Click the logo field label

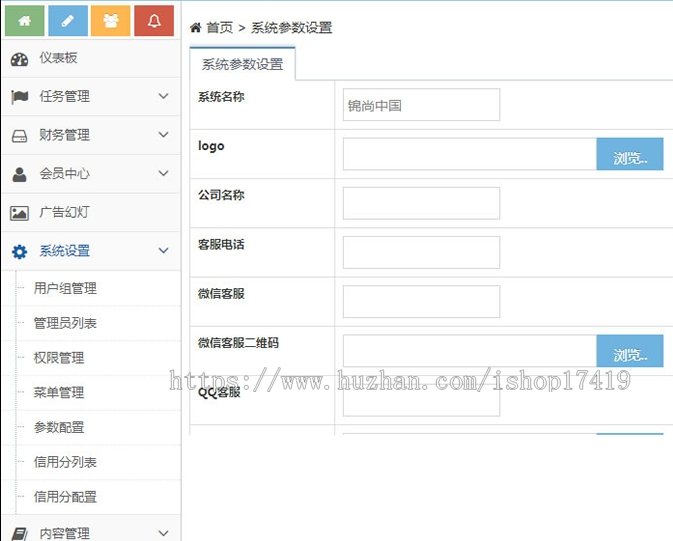(211, 146)
